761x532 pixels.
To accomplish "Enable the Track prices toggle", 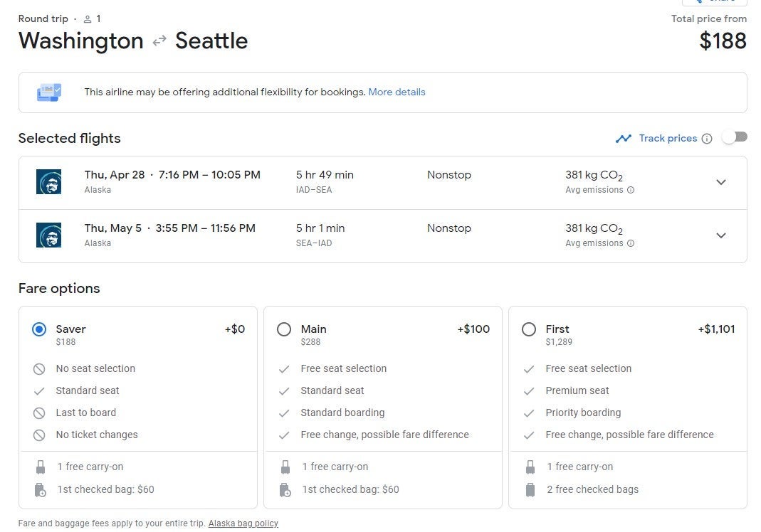I will tap(734, 137).
